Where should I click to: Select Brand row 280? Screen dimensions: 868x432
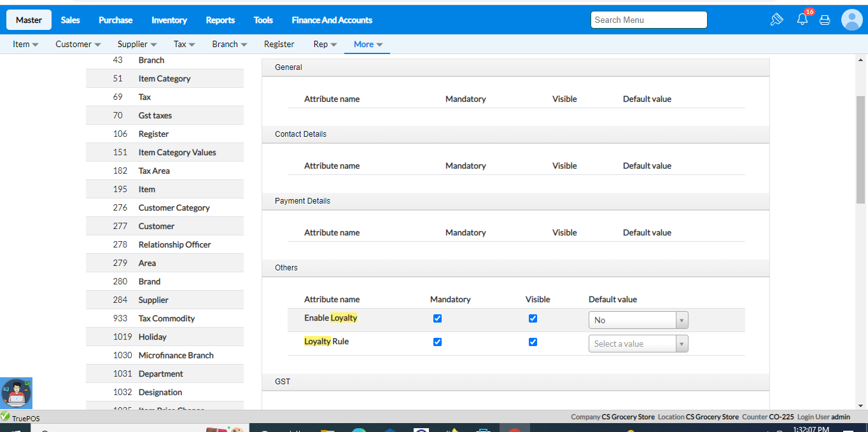pos(165,281)
